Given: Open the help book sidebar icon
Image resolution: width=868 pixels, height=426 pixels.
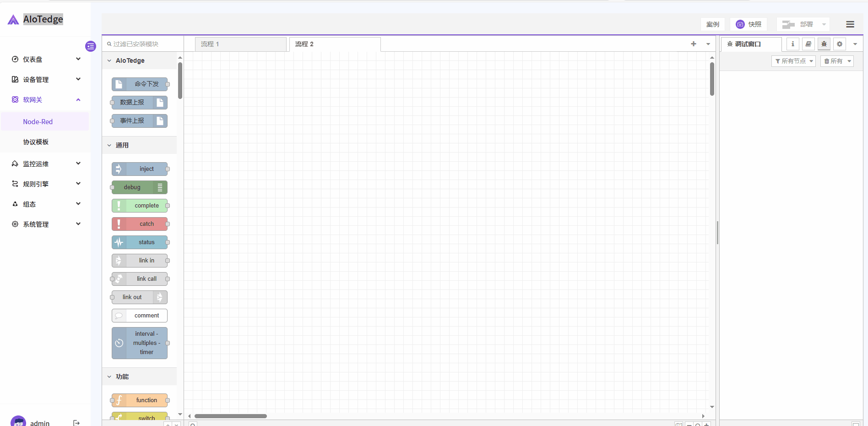Looking at the screenshot, I should [x=808, y=44].
